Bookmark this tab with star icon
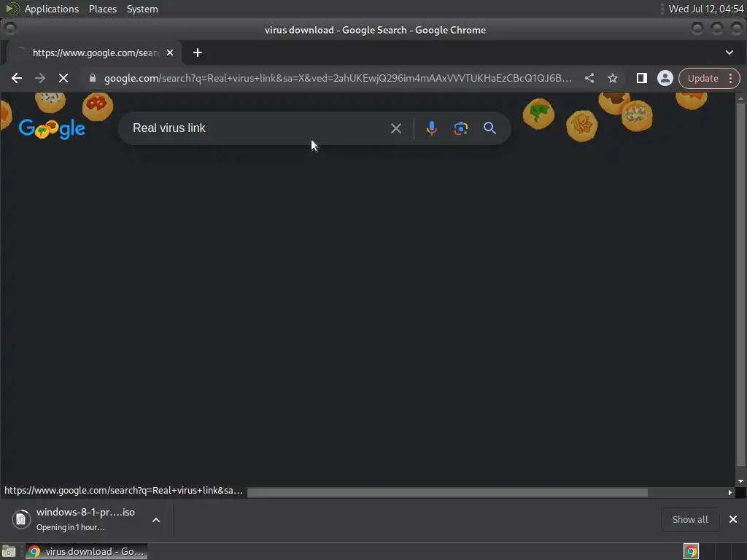Image resolution: width=747 pixels, height=560 pixels. (x=613, y=78)
